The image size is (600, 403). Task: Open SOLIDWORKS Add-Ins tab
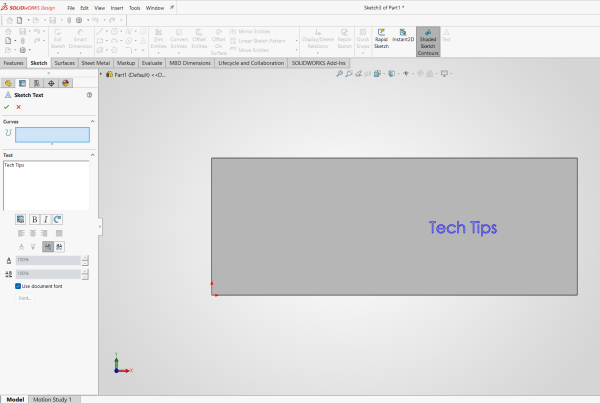318,63
